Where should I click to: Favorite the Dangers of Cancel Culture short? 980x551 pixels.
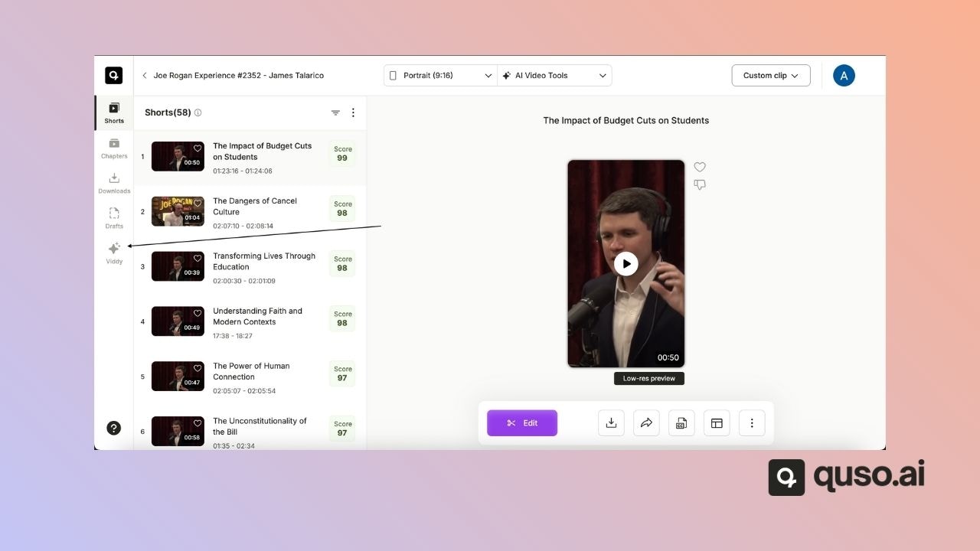(x=198, y=204)
